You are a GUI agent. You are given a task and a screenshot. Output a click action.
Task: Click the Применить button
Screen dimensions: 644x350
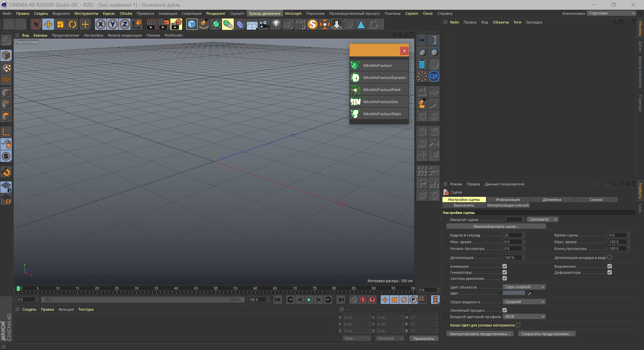point(424,339)
